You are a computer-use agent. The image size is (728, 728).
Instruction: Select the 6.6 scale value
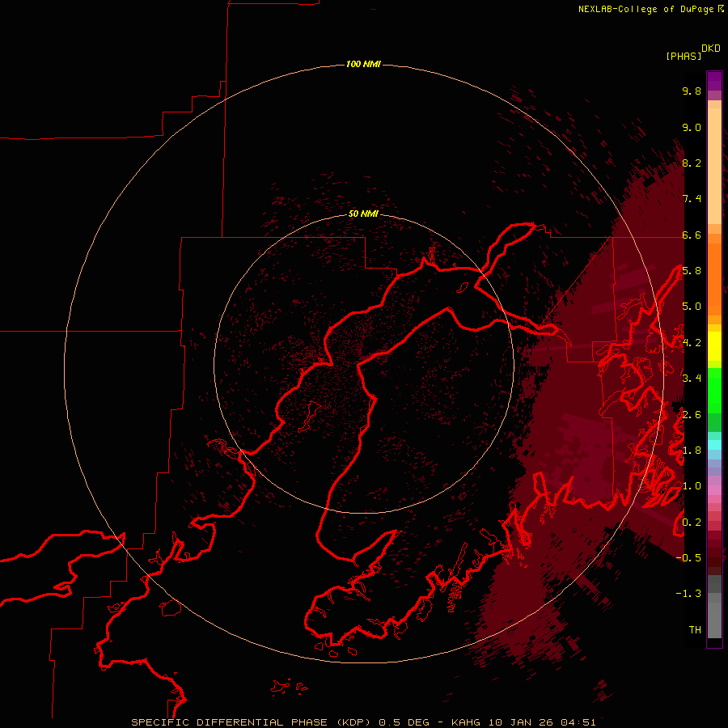(692, 235)
